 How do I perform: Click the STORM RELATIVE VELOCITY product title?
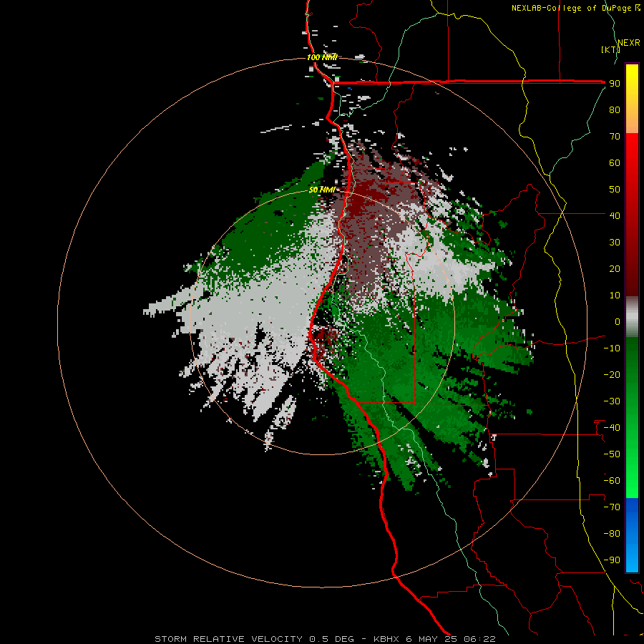pyautogui.click(x=229, y=639)
